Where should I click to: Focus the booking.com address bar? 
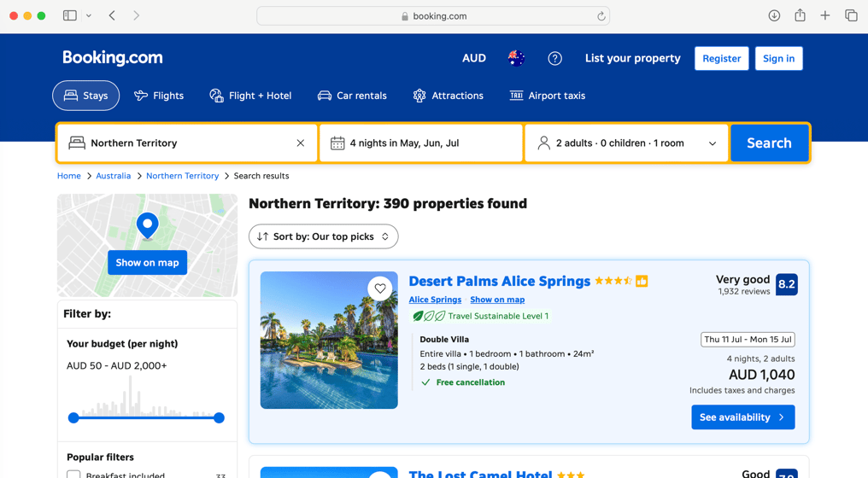coord(433,16)
